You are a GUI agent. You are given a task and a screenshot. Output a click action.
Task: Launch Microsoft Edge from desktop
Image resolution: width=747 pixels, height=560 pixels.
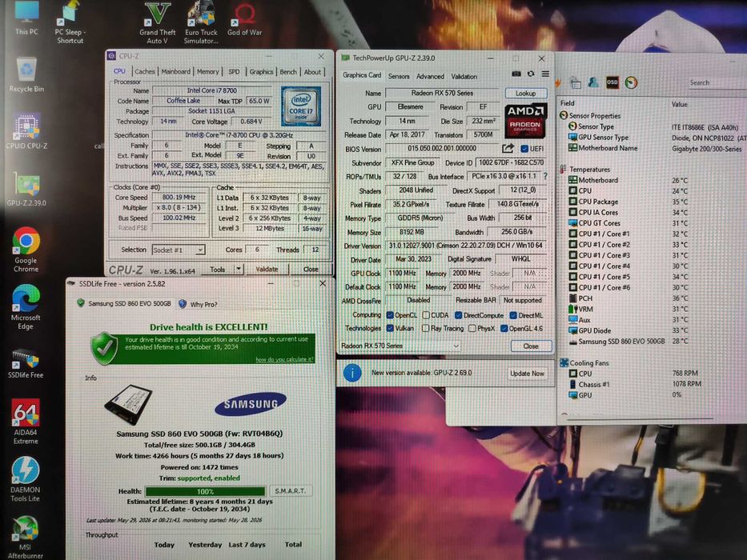click(x=26, y=307)
